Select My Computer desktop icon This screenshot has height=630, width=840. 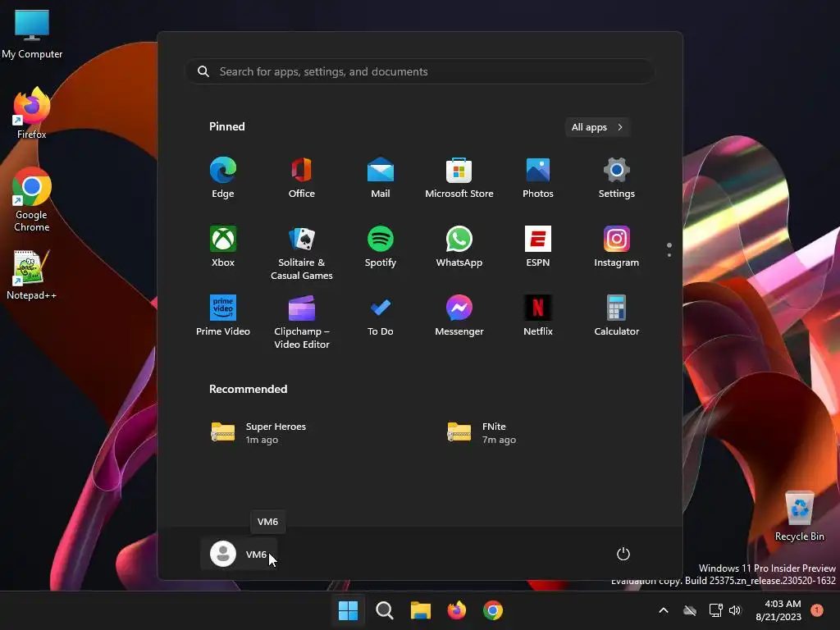tap(32, 34)
